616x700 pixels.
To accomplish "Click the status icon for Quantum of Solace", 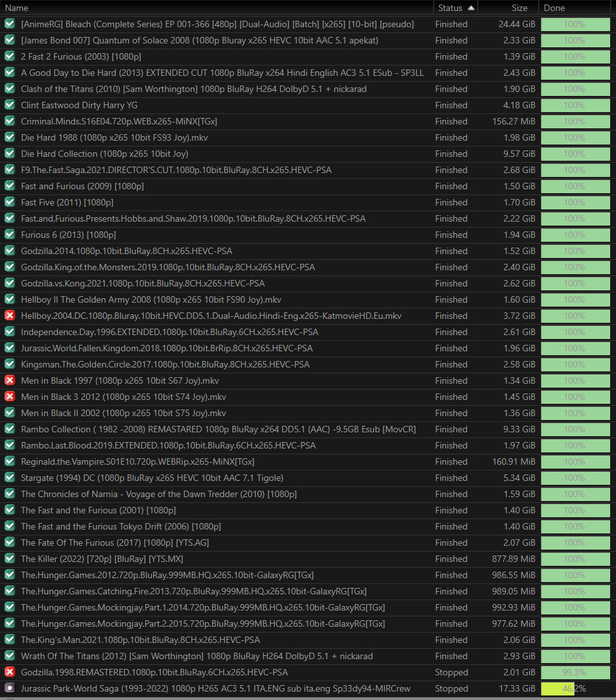I will pos(9,40).
